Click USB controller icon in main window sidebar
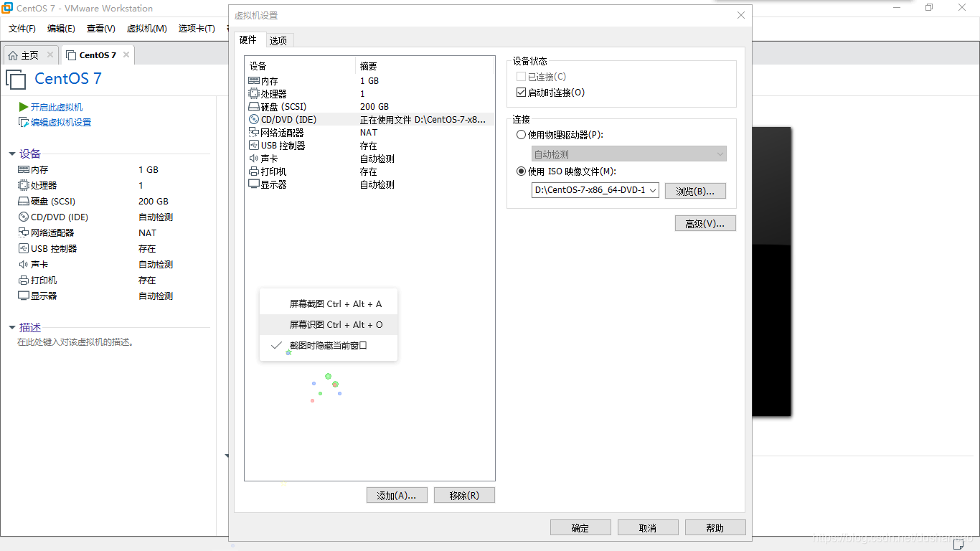This screenshot has height=551, width=980. 24,248
